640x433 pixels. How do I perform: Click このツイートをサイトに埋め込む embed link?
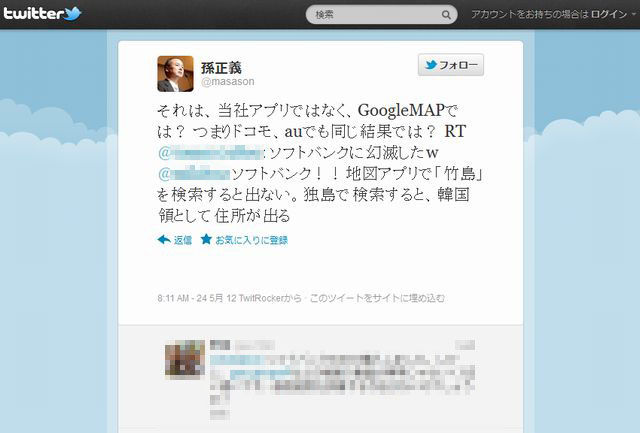click(x=377, y=298)
